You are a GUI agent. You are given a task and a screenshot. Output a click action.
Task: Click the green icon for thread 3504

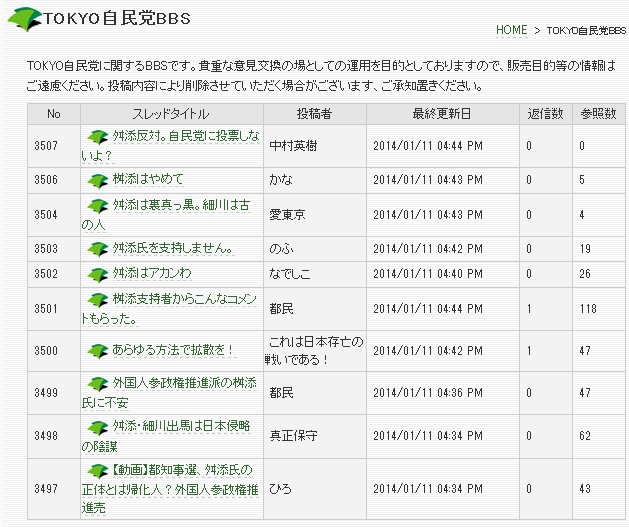coord(97,205)
